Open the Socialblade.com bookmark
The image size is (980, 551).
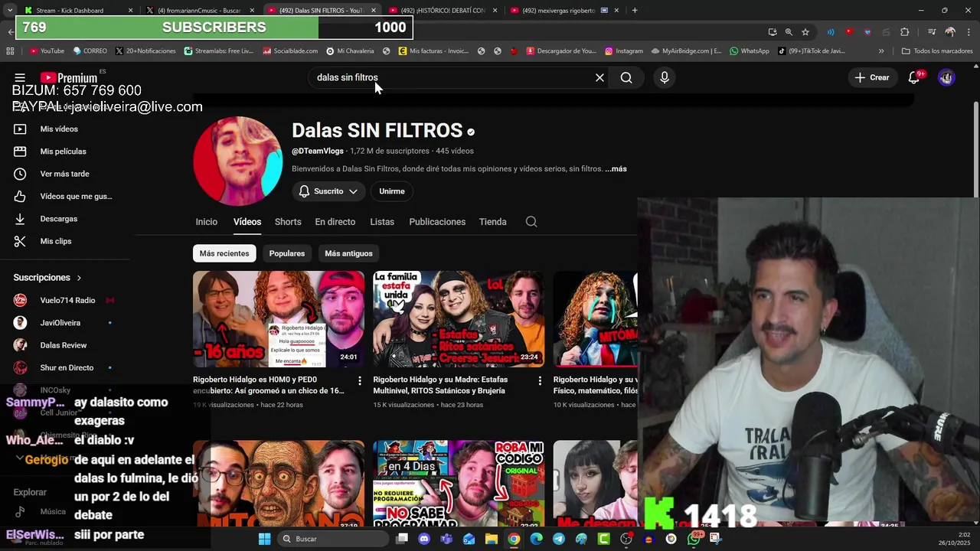[290, 51]
